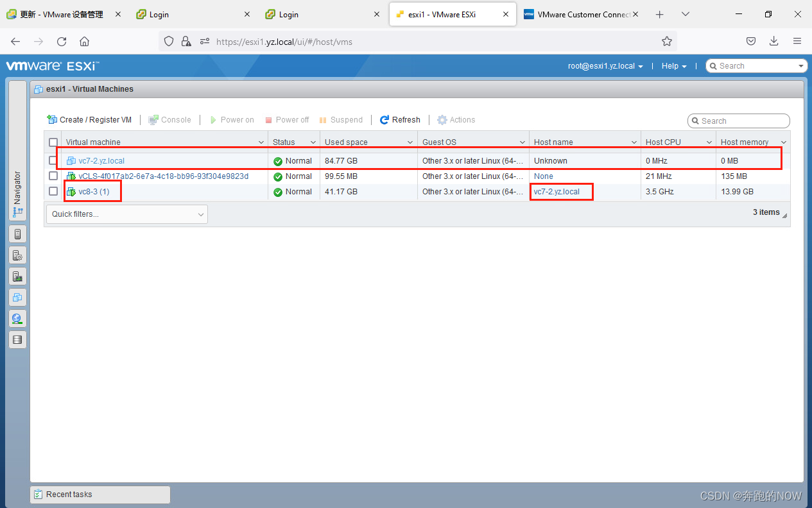
Task: Bookmark this page with star icon
Action: (x=667, y=41)
